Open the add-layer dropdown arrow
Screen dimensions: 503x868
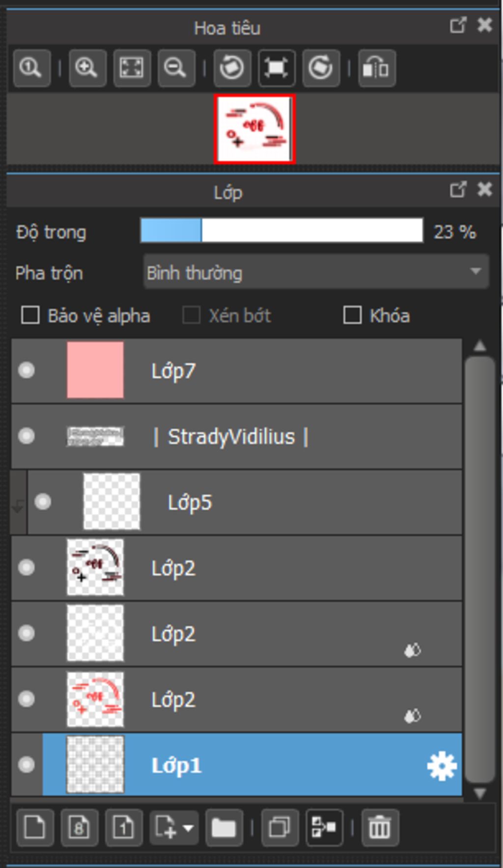(188, 828)
